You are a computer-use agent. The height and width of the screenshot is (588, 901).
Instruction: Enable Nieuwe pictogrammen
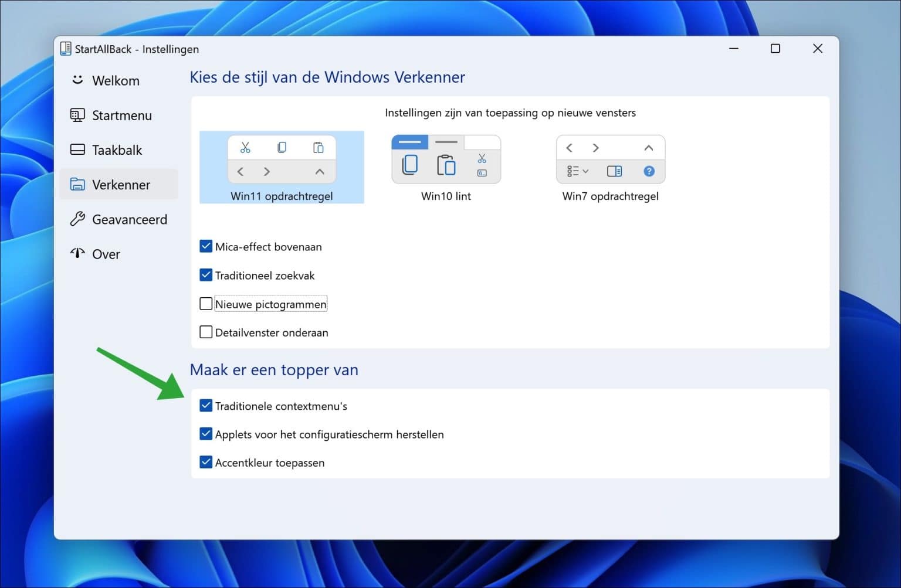point(206,303)
